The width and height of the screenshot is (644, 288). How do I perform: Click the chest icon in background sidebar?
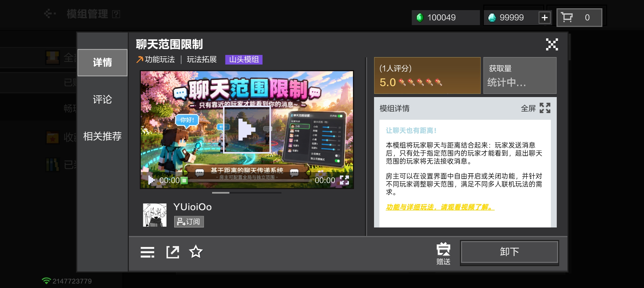[x=53, y=57]
